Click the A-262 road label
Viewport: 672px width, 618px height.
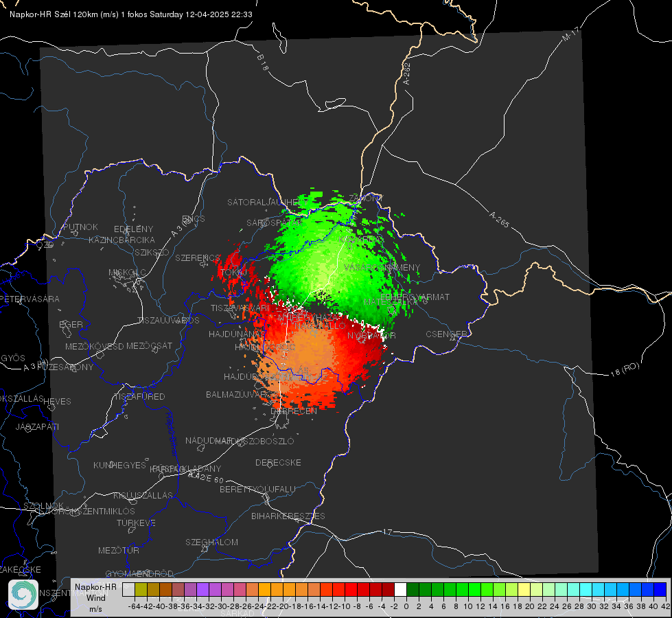pyautogui.click(x=407, y=73)
